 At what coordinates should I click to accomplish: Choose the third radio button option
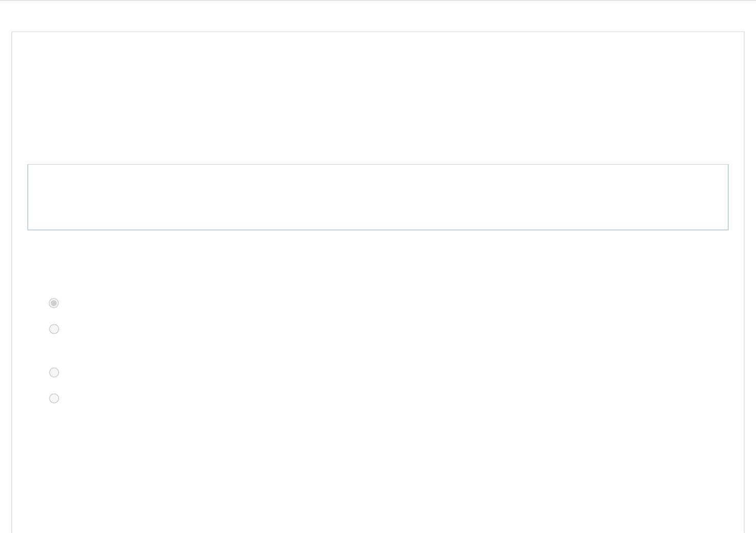tap(54, 372)
